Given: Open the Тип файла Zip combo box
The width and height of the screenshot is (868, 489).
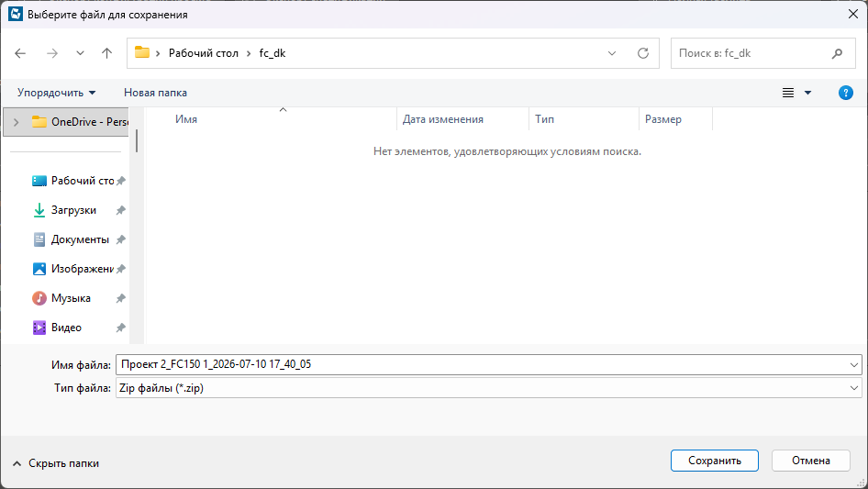Looking at the screenshot, I should tap(489, 388).
